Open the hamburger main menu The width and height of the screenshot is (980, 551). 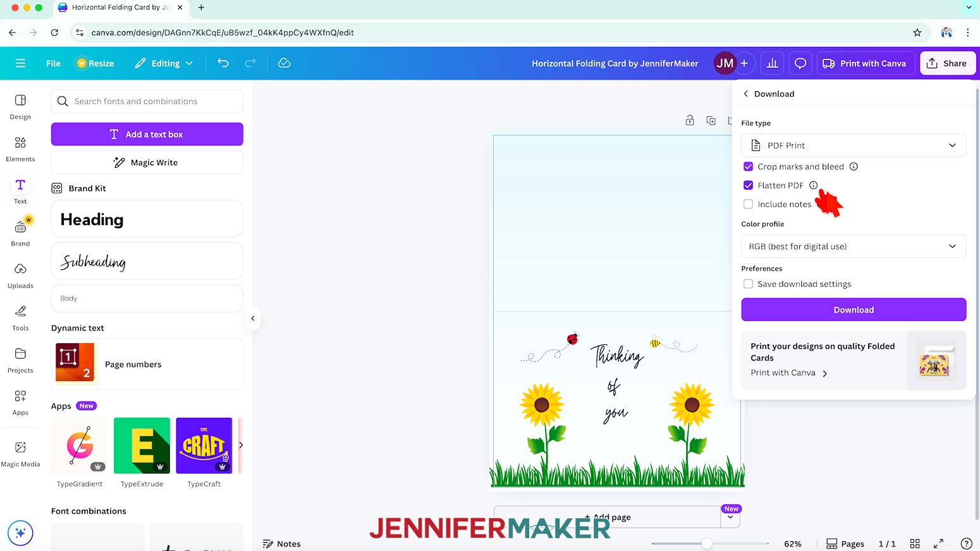(x=20, y=63)
